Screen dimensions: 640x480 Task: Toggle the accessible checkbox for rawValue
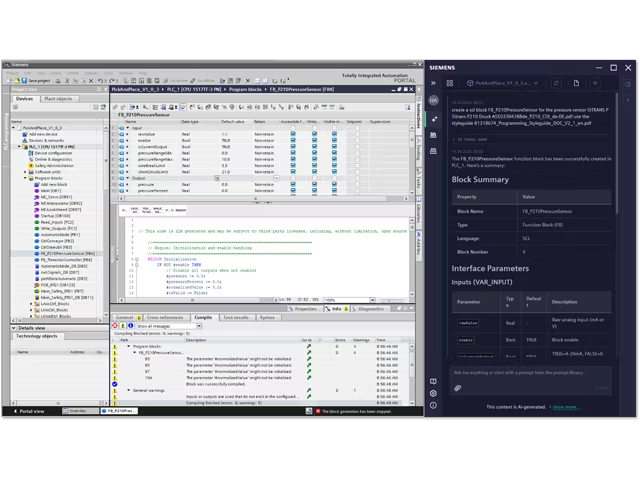click(293, 134)
